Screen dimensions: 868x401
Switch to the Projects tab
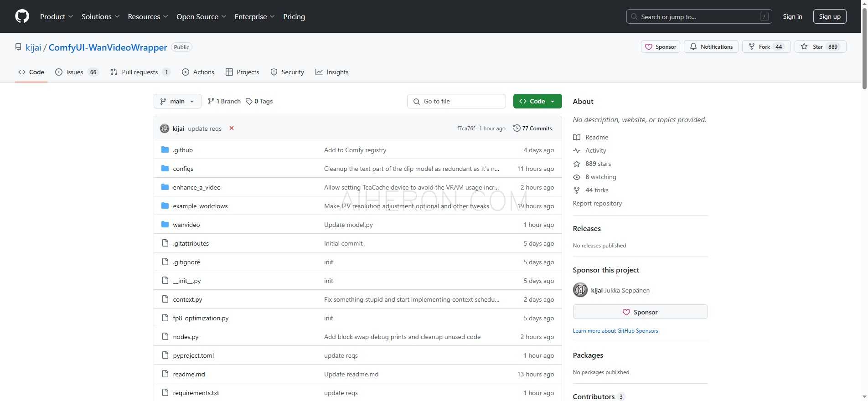(x=242, y=72)
